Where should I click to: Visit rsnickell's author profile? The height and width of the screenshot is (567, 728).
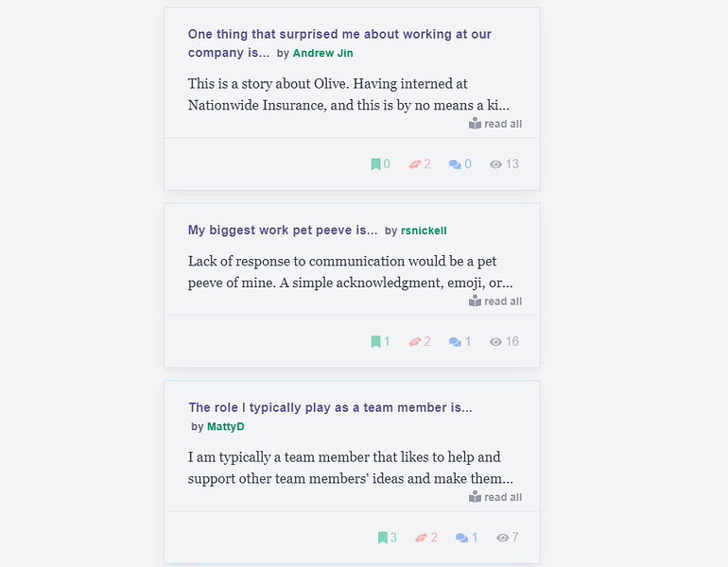pyautogui.click(x=424, y=231)
